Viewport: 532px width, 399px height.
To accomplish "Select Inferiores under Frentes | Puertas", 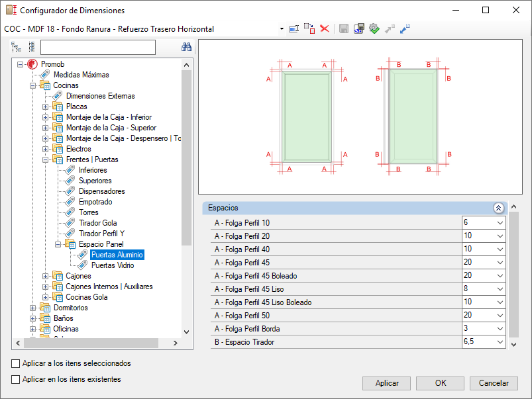I will pyautogui.click(x=93, y=170).
